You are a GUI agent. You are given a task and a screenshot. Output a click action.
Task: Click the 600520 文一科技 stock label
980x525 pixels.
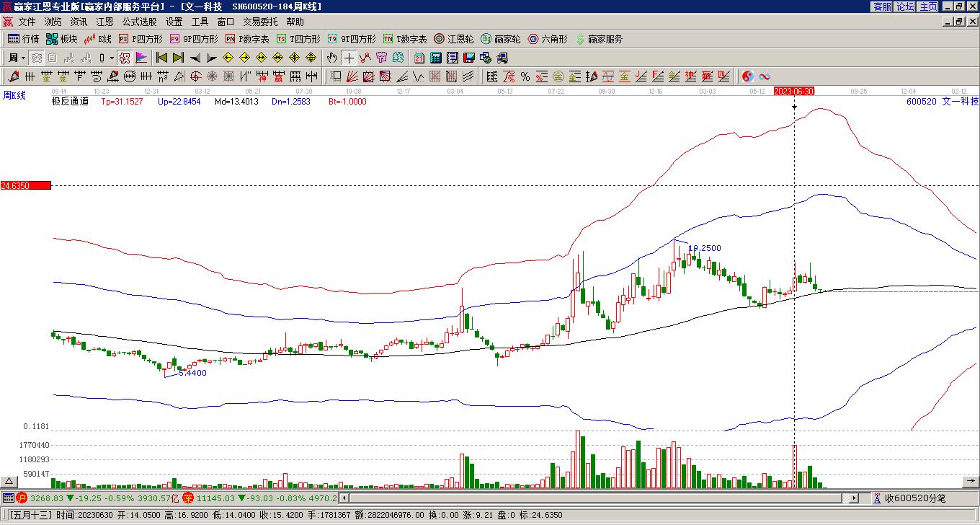point(943,102)
